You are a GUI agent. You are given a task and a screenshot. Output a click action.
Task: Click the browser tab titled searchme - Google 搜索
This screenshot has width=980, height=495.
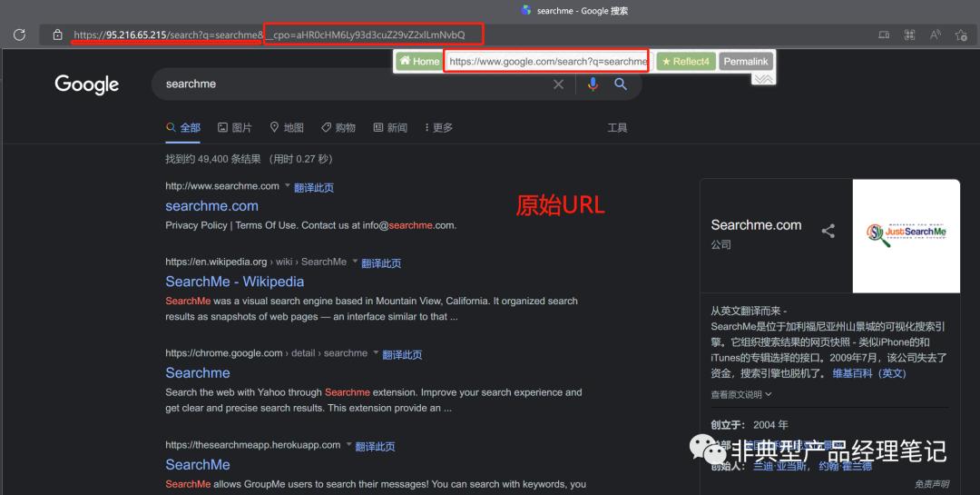point(574,11)
